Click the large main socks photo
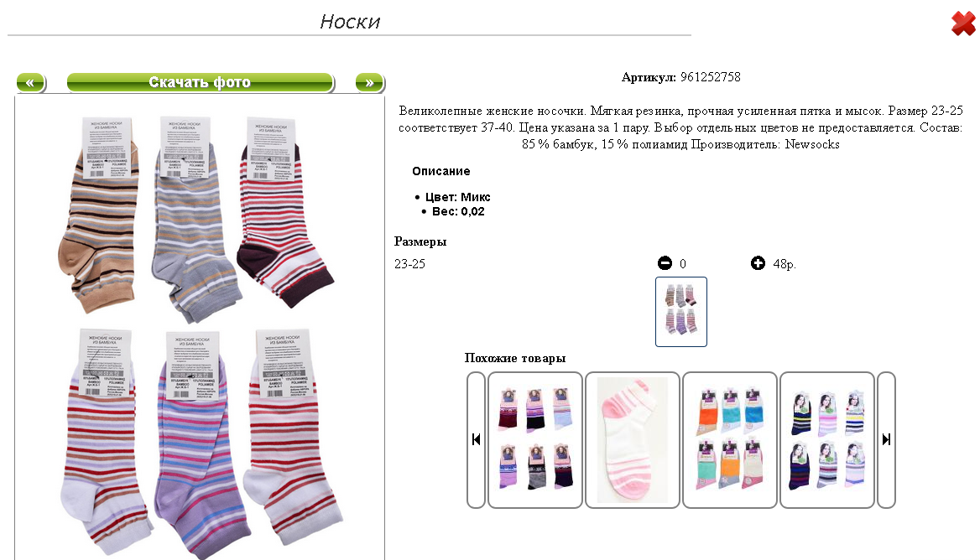This screenshot has width=980, height=560. coord(200,329)
